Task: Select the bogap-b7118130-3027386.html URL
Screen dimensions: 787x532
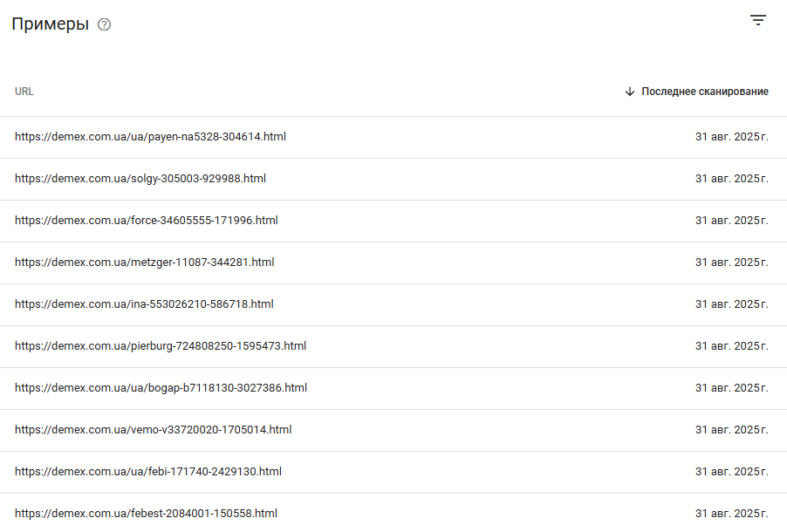Action: [x=161, y=388]
